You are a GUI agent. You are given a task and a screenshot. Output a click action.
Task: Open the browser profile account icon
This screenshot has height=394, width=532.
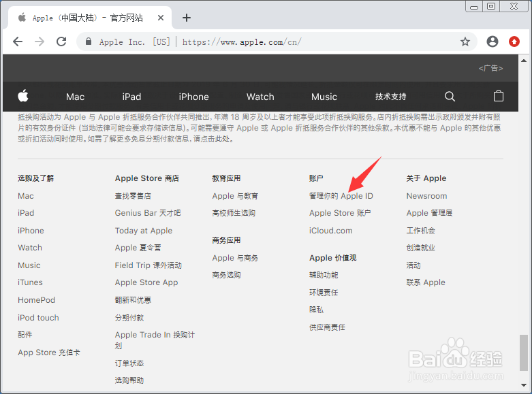click(x=492, y=42)
